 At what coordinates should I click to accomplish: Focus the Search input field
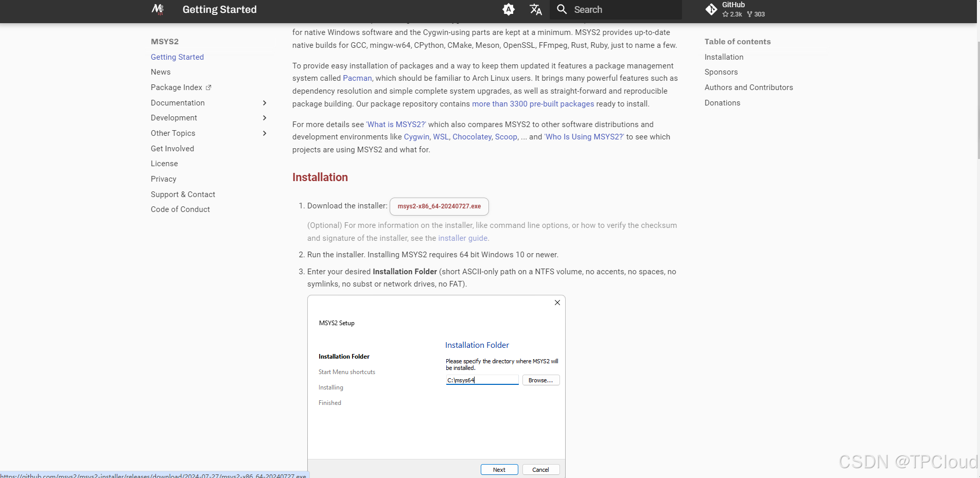click(616, 9)
